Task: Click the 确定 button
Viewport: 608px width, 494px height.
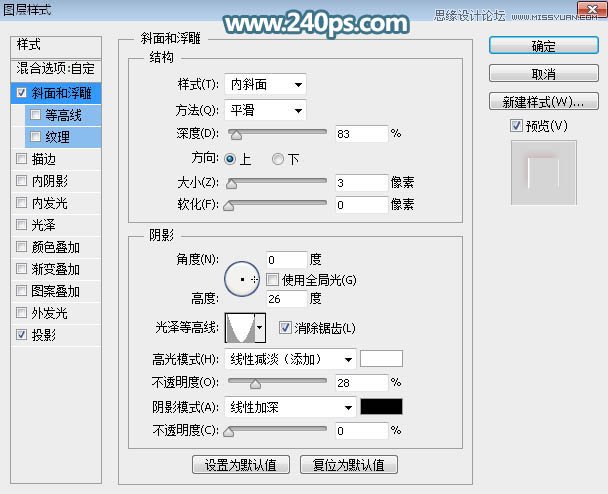Action: pyautogui.click(x=544, y=46)
